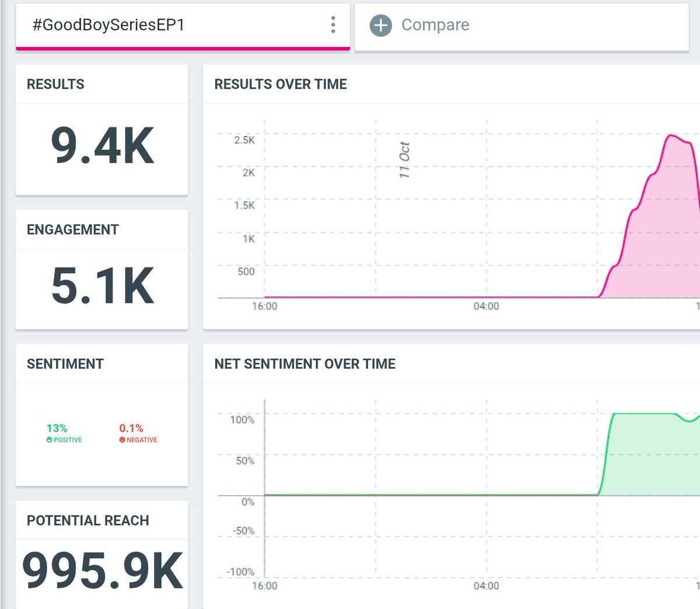Open the Engagement 5.1K card
The image size is (700, 609).
[x=101, y=269]
